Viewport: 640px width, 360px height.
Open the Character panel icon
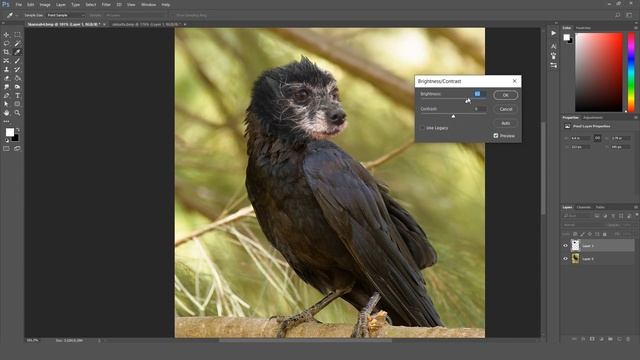pos(553,46)
